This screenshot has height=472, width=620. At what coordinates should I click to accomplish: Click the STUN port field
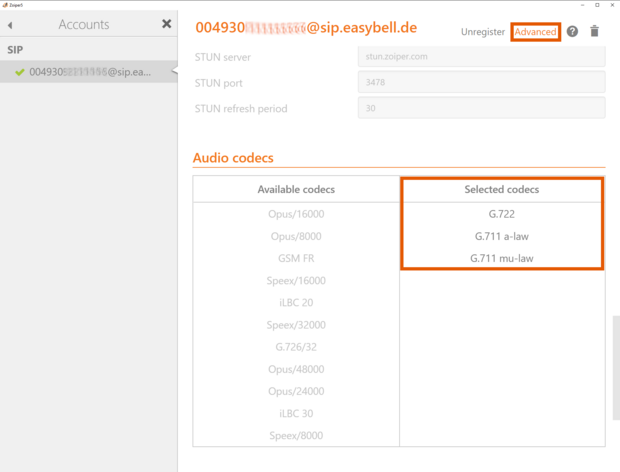(x=480, y=83)
